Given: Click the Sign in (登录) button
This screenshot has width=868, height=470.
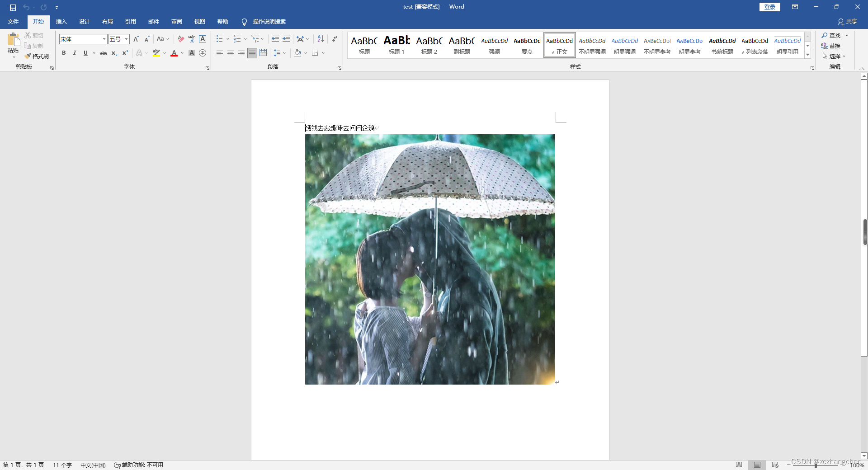Looking at the screenshot, I should 769,7.
